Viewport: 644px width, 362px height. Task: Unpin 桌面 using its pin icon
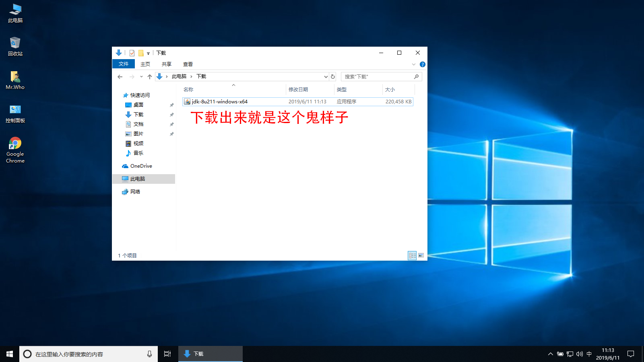coord(172,105)
